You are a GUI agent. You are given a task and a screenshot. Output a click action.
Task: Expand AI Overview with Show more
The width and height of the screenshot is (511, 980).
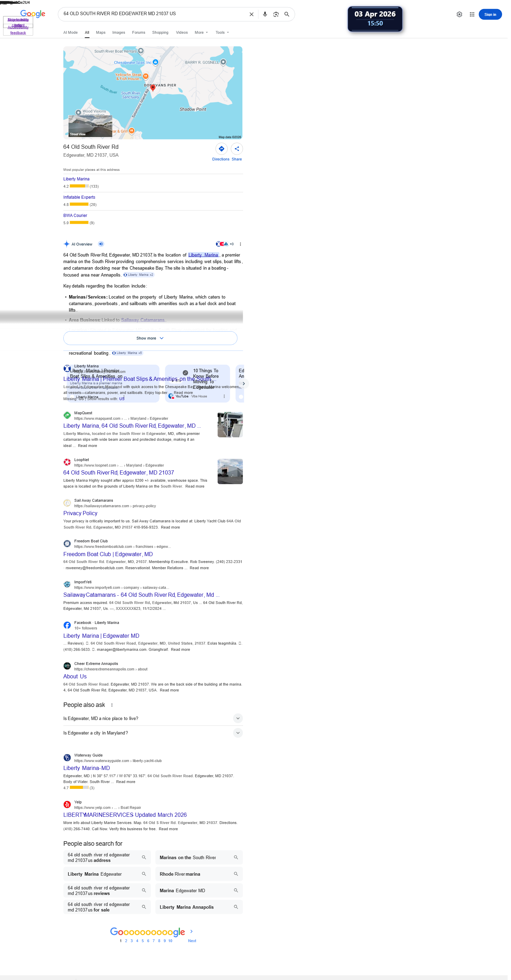(150, 338)
